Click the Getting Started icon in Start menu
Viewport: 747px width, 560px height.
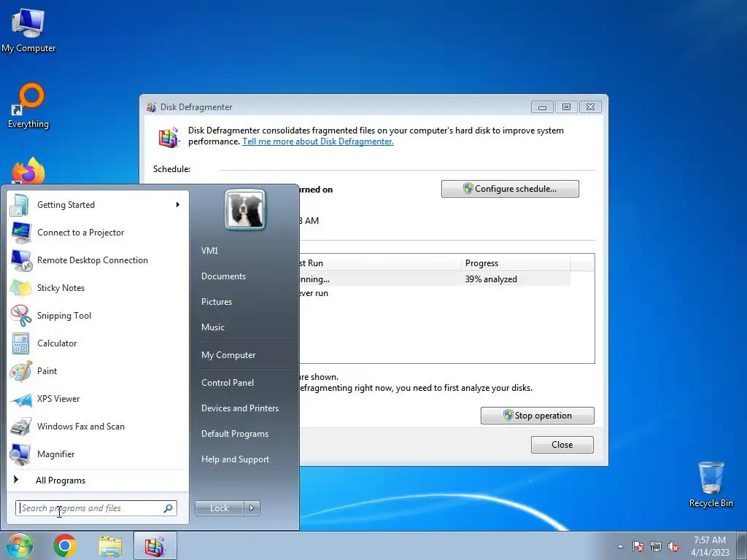coord(20,205)
